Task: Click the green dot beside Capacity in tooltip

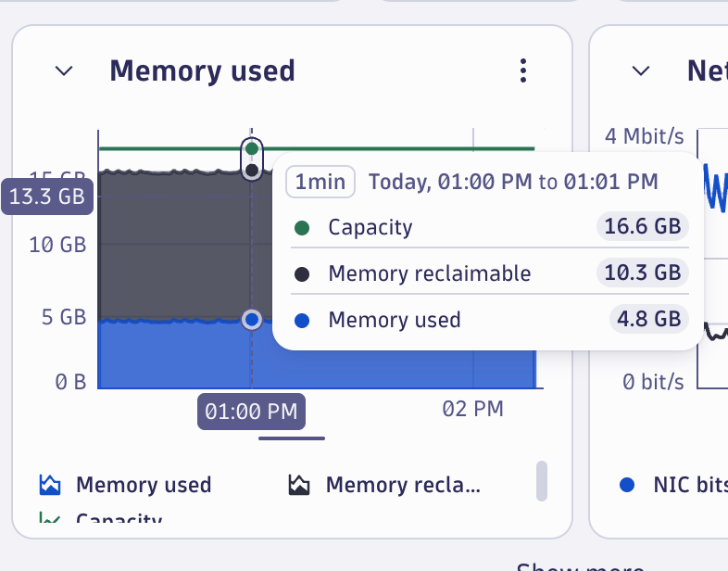Action: coord(302,227)
